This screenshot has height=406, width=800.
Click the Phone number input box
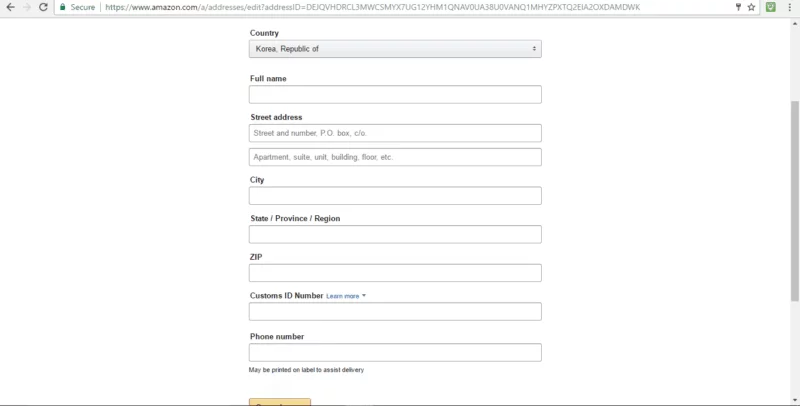pos(395,352)
